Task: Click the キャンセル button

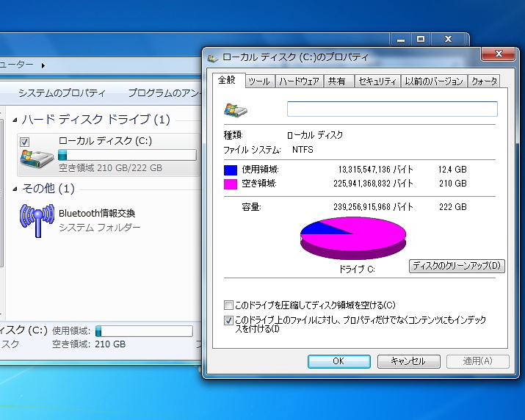Action: click(x=408, y=361)
